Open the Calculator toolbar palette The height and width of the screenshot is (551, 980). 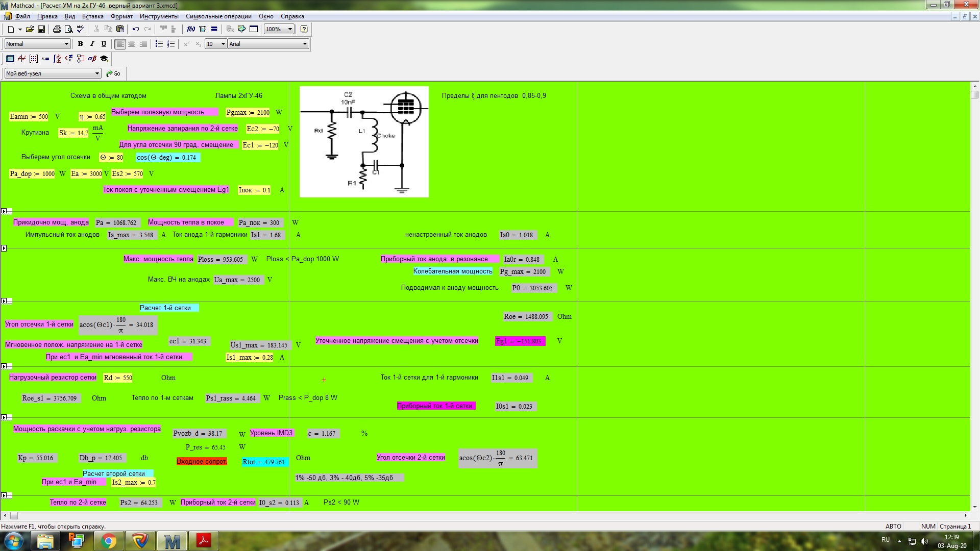tap(10, 59)
